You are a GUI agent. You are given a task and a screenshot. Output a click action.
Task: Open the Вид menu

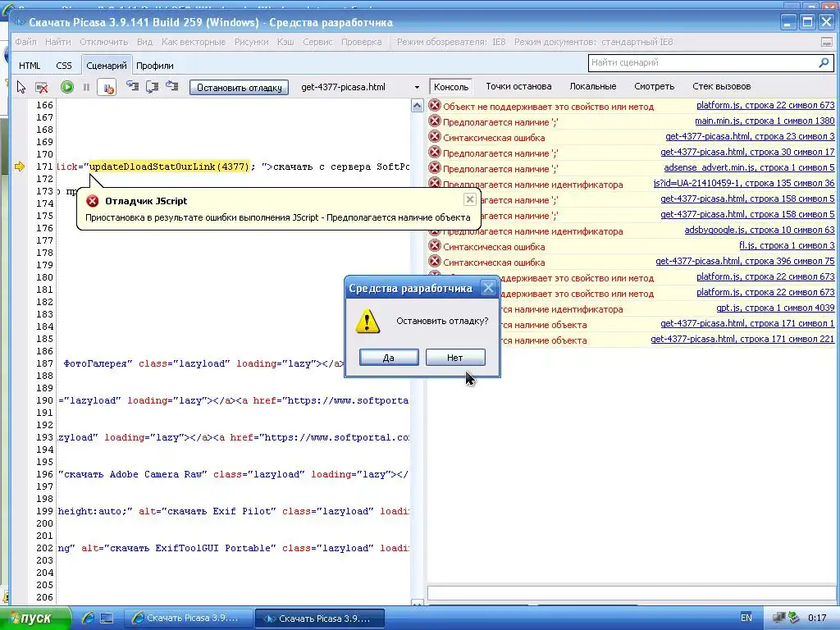click(144, 42)
